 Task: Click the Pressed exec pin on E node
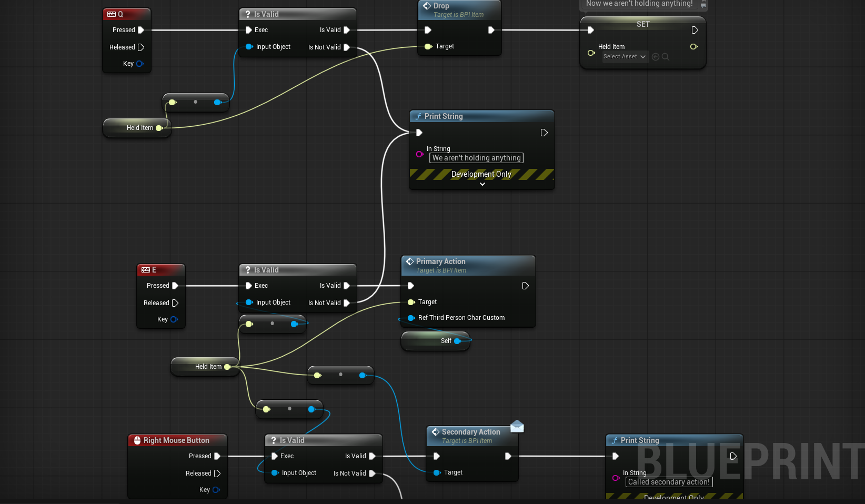175,286
